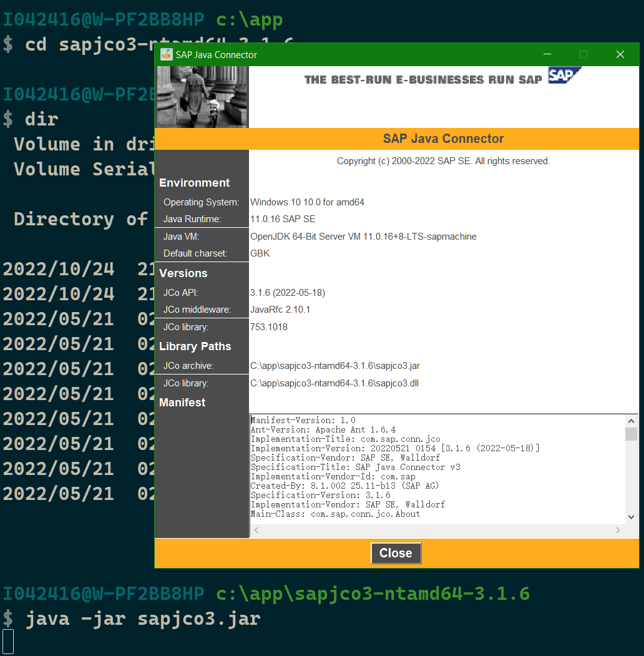Click the 'Library Paths' section heading
This screenshot has height=656, width=644.
click(195, 346)
